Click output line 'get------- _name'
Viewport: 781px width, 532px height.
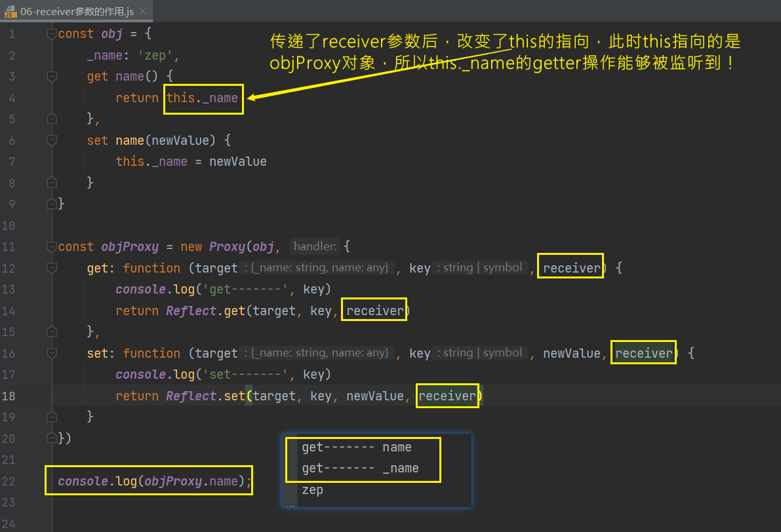[x=360, y=468]
